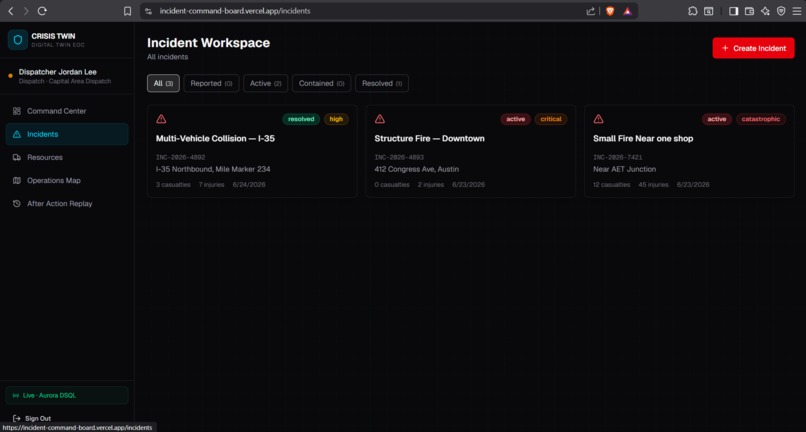Click the Incidents triangle sidebar icon
Screen dimensions: 806x432
16,134
